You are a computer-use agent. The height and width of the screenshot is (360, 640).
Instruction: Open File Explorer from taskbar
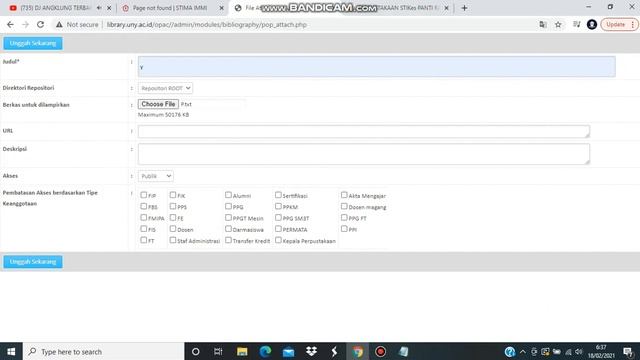242,351
